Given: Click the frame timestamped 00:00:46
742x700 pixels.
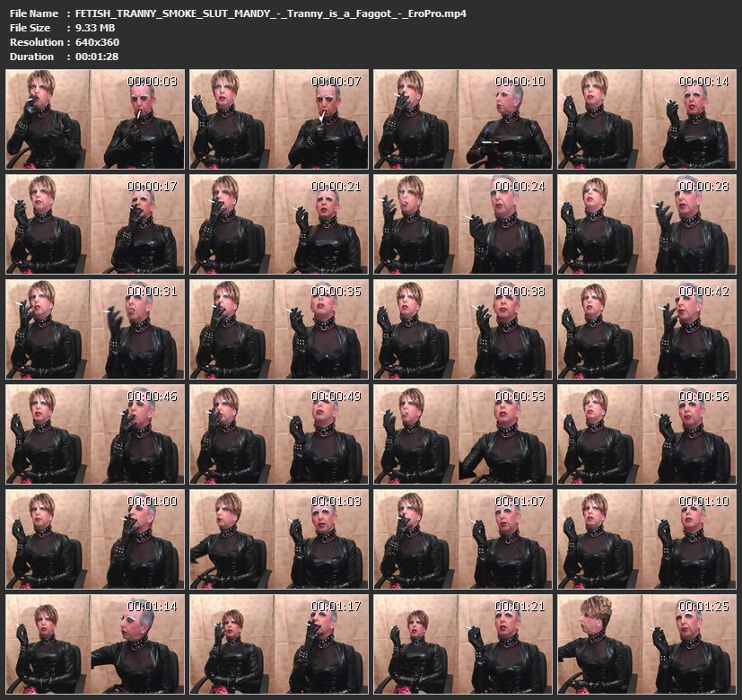Looking at the screenshot, I should coord(95,433).
